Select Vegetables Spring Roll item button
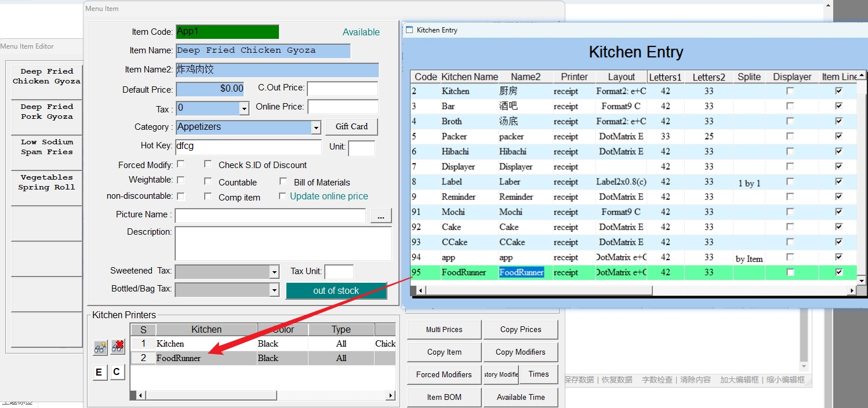 [46, 188]
